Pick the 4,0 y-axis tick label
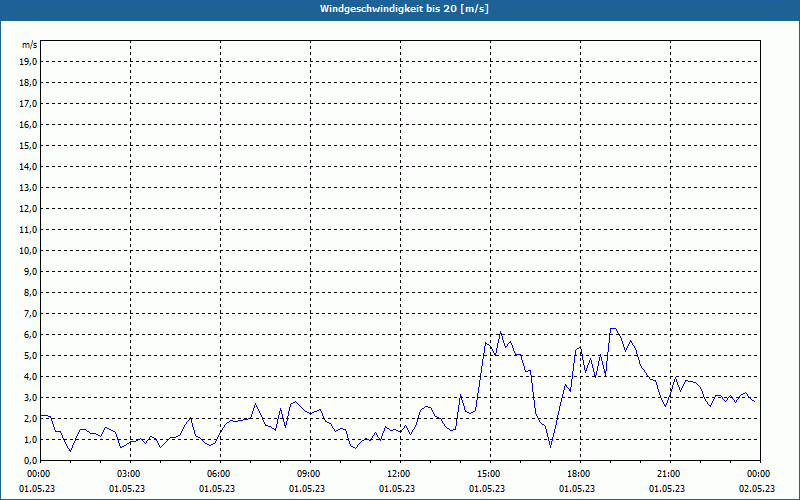This screenshot has width=800, height=500. [30, 377]
